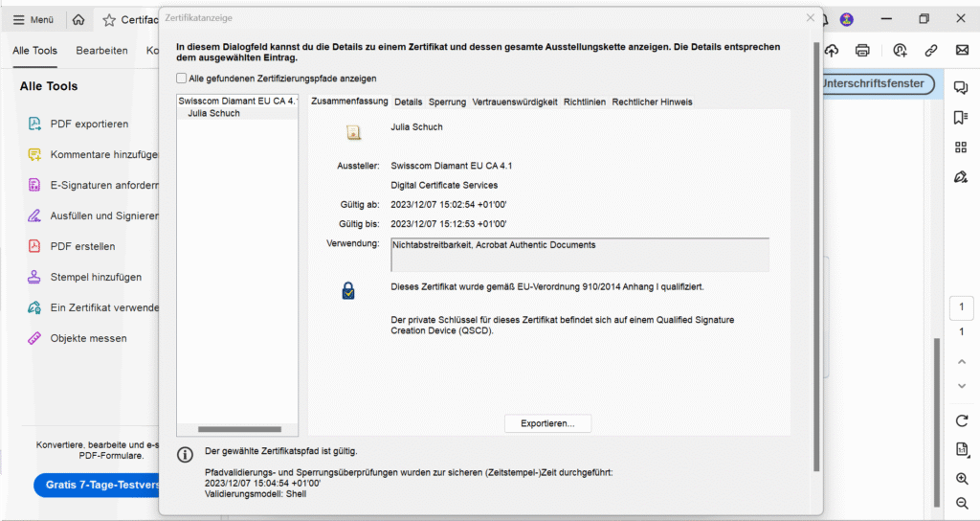Click the horizontal scrollbar in certificate list
This screenshot has height=521, width=980.
[x=238, y=429]
